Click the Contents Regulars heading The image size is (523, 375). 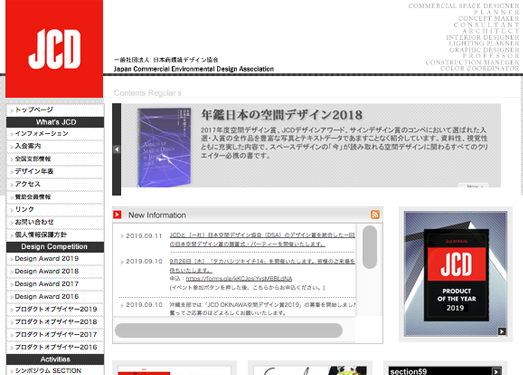click(x=147, y=93)
